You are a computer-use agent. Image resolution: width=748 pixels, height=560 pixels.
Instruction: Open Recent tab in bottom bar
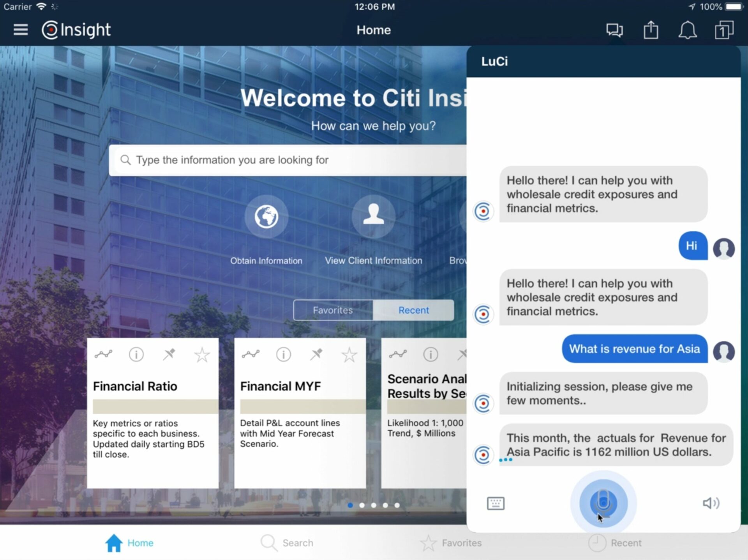coord(615,543)
